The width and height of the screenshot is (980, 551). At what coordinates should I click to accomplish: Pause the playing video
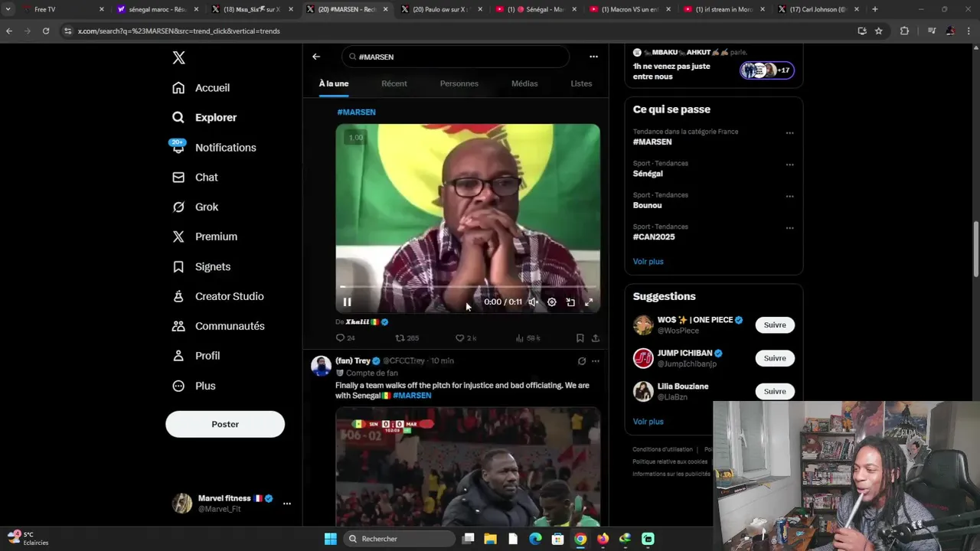click(x=347, y=302)
